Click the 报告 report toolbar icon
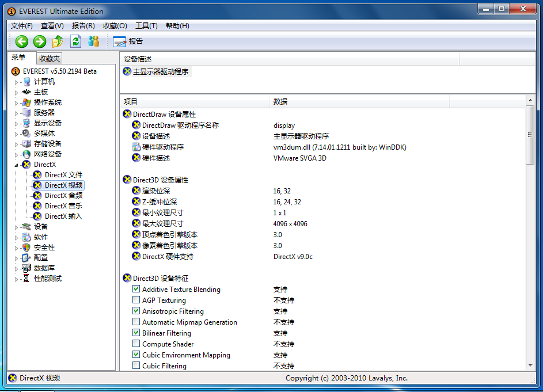543x392 pixels. [120, 41]
